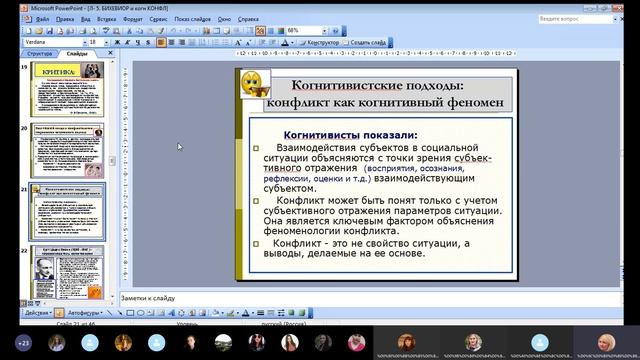This screenshot has height=360, width=640.
Task: Open the Сервис menu
Action: pyautogui.click(x=158, y=19)
